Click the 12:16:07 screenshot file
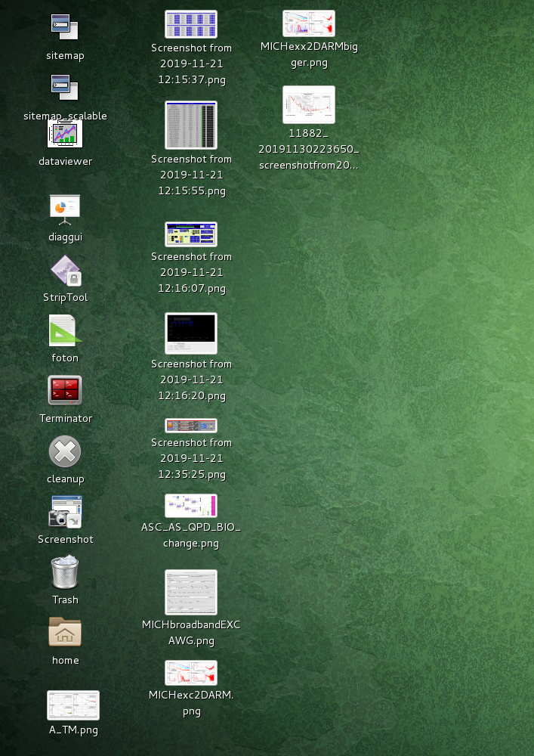Image resolution: width=534 pixels, height=756 pixels. click(191, 234)
